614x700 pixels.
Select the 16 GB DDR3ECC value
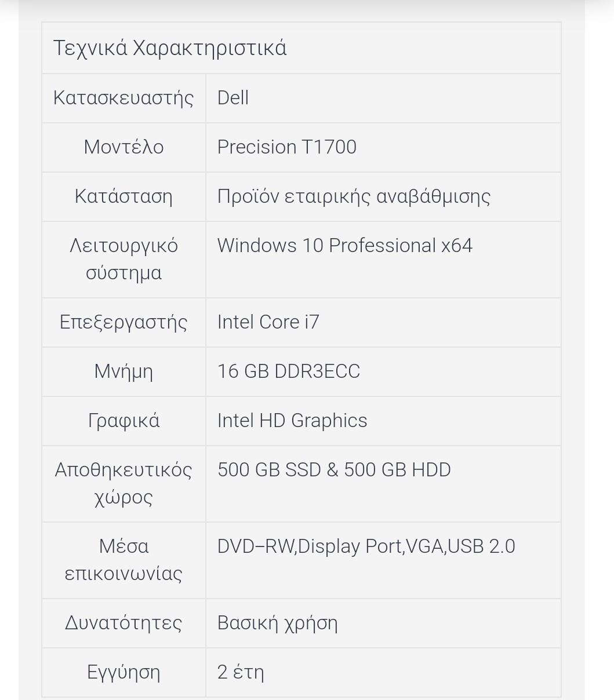coord(288,371)
